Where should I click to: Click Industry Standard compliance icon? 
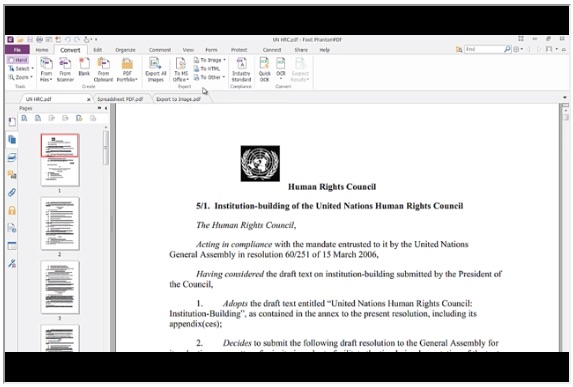point(241,69)
